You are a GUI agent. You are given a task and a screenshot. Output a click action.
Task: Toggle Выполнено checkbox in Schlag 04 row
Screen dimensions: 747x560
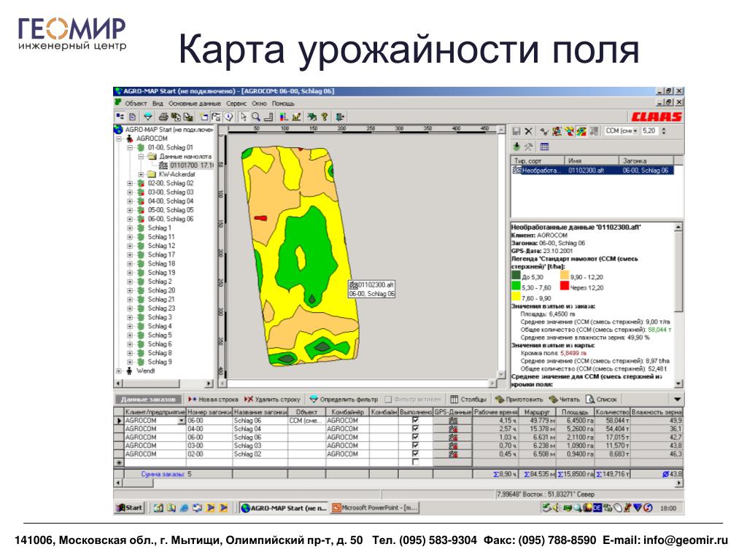(x=415, y=429)
